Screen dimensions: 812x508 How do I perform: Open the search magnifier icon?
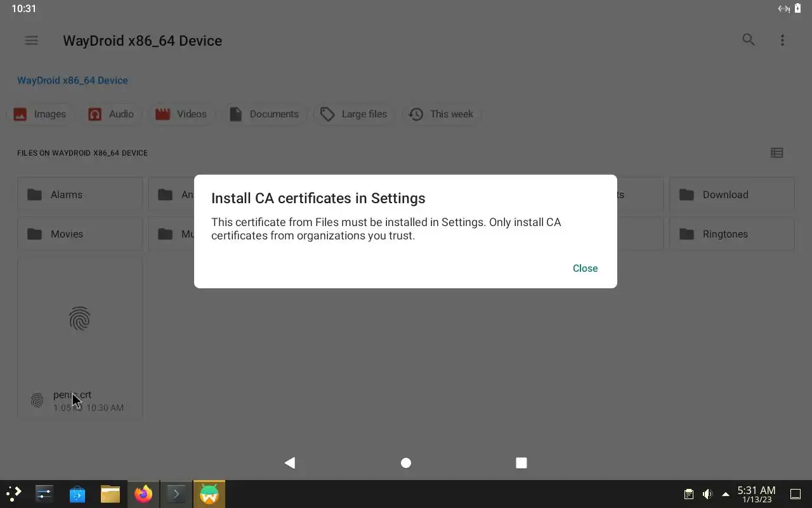tap(749, 40)
